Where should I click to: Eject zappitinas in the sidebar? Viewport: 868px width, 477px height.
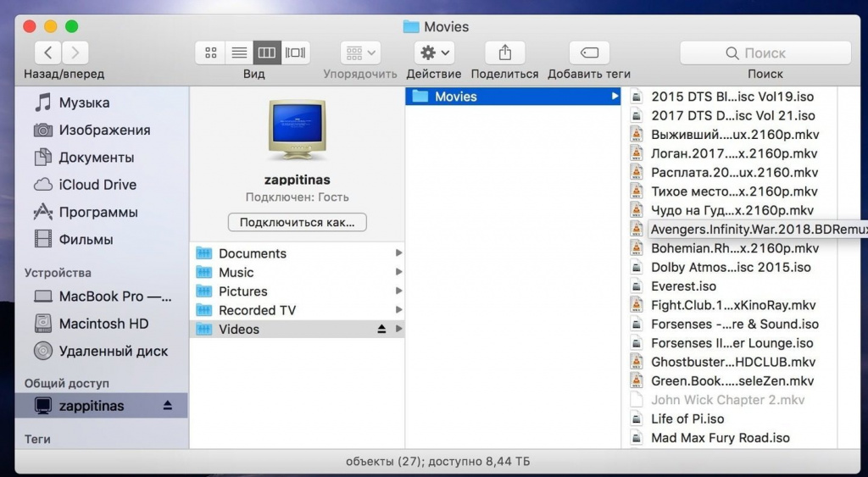(x=168, y=406)
